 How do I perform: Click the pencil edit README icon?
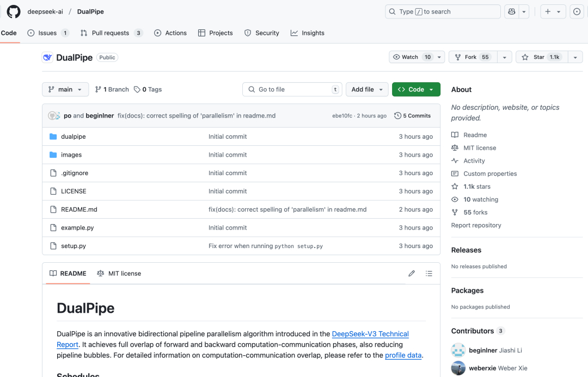(x=412, y=274)
